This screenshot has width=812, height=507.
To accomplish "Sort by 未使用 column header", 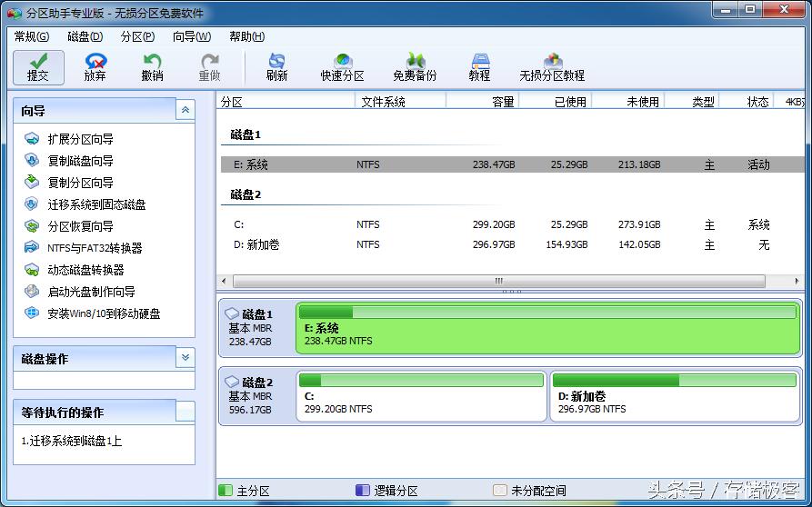I will (x=628, y=102).
